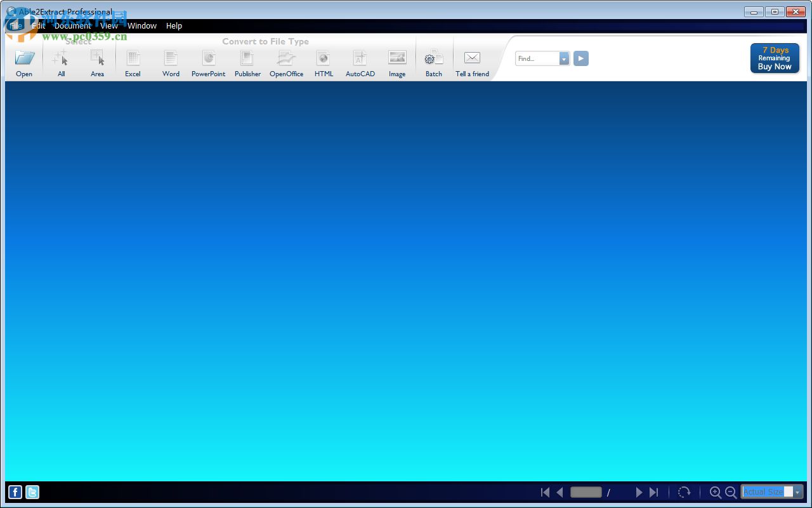Zoom out with magnifier minus
The width and height of the screenshot is (812, 508).
point(731,492)
